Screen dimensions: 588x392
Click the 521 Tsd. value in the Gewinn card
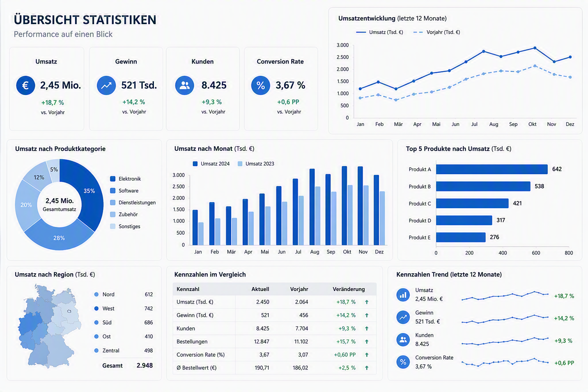pos(139,85)
